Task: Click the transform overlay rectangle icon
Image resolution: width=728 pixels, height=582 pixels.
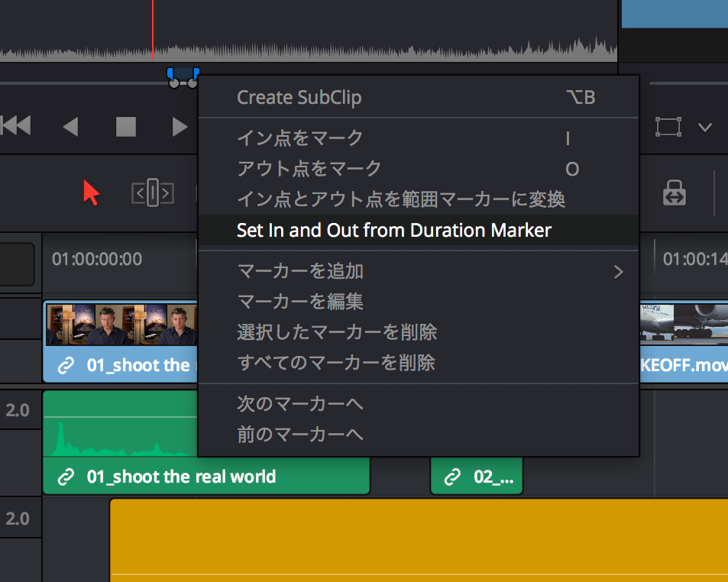Action: click(x=668, y=127)
